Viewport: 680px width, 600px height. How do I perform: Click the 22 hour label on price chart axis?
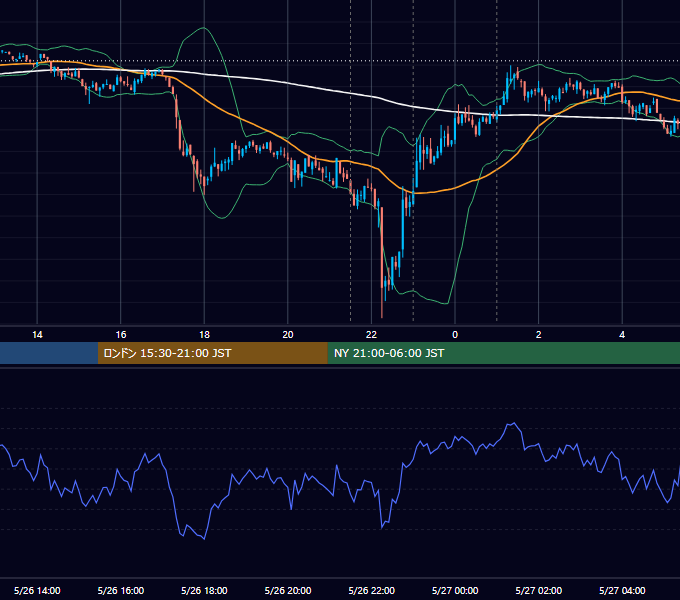pyautogui.click(x=371, y=334)
